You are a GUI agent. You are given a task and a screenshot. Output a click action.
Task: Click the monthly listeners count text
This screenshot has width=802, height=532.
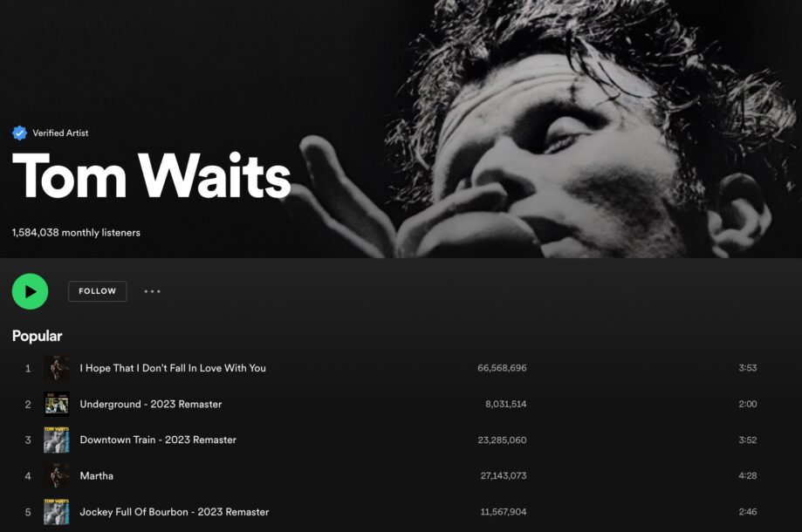point(76,233)
